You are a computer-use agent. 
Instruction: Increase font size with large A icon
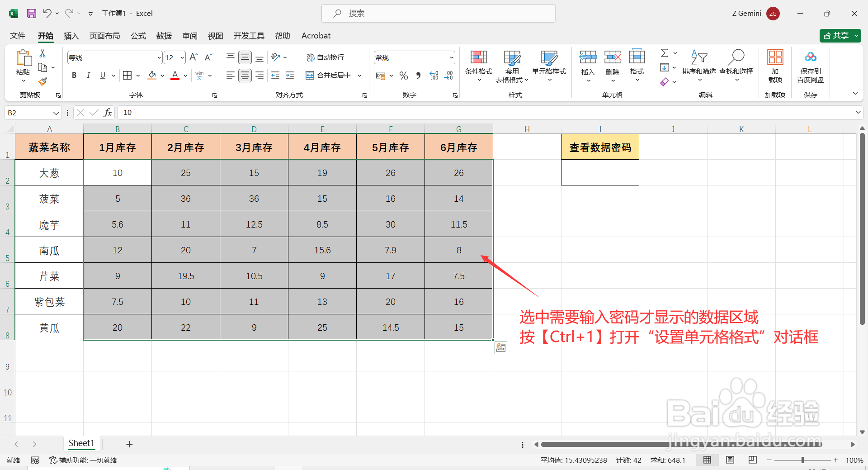(x=193, y=57)
